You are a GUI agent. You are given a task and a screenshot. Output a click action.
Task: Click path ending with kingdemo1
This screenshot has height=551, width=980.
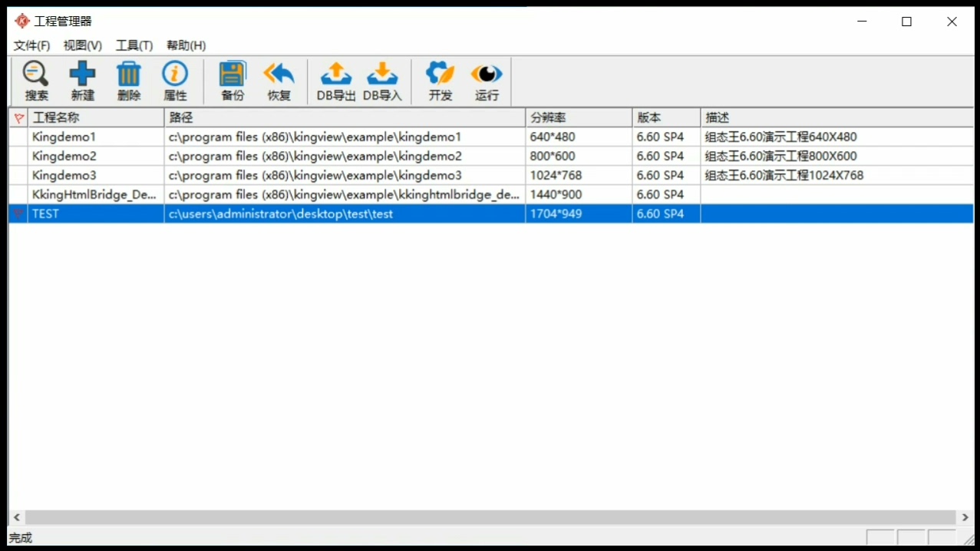315,137
